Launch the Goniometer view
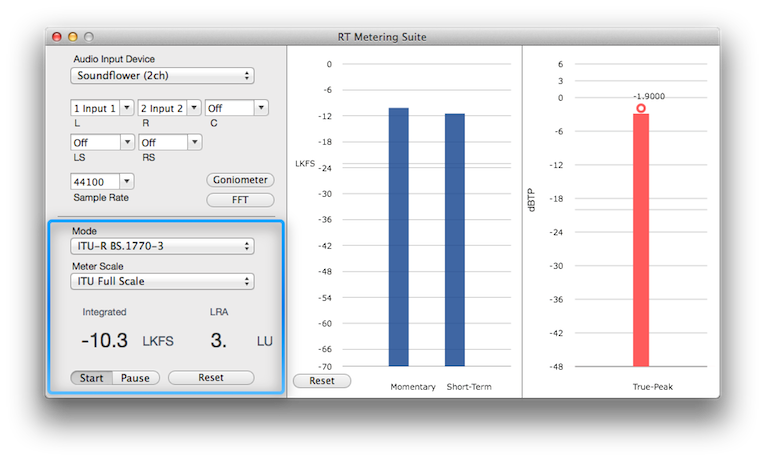 [240, 180]
